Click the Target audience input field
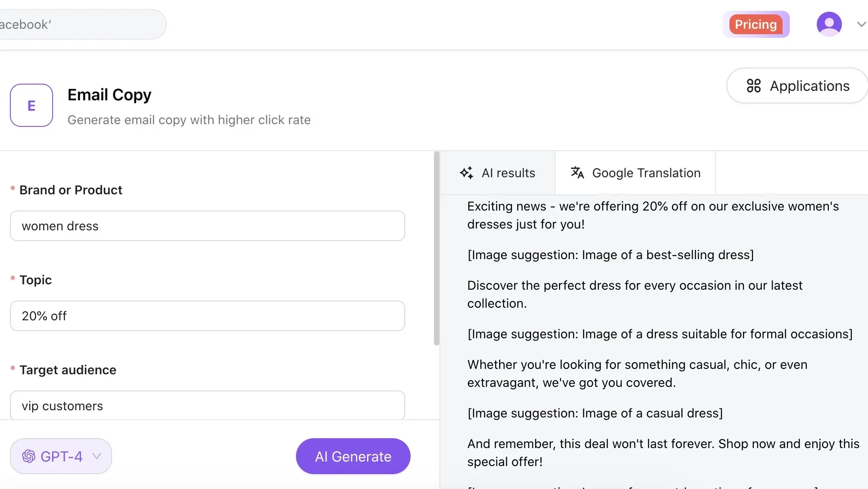The height and width of the screenshot is (489, 868). pyautogui.click(x=207, y=405)
